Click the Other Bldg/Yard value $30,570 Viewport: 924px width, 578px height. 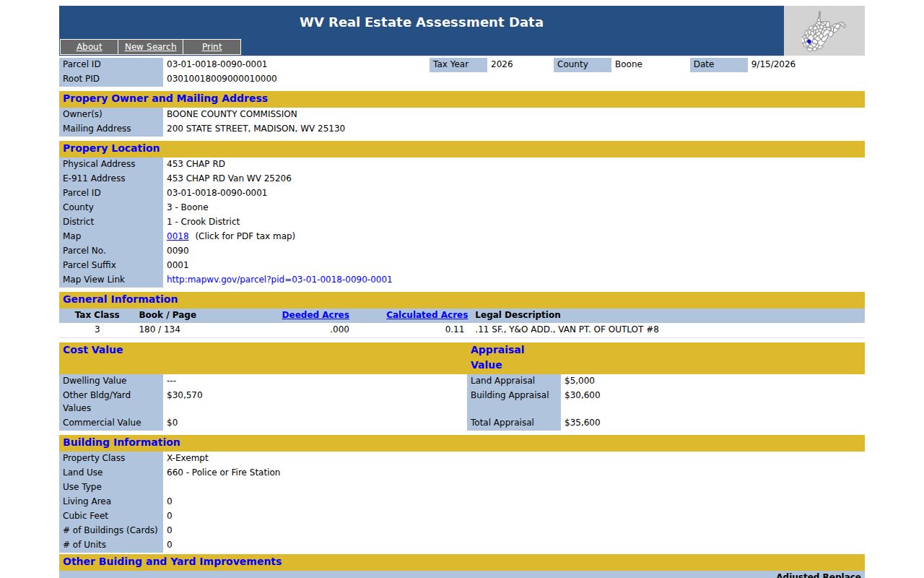[x=185, y=395]
